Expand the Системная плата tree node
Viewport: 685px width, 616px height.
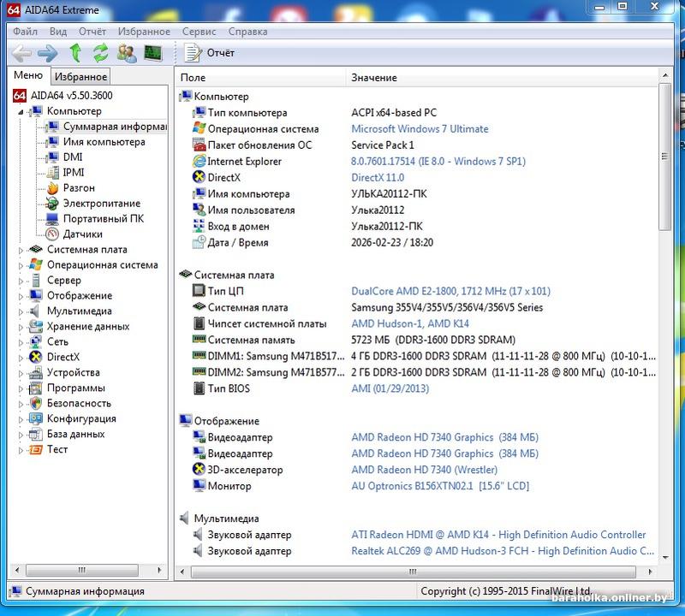pos(22,250)
